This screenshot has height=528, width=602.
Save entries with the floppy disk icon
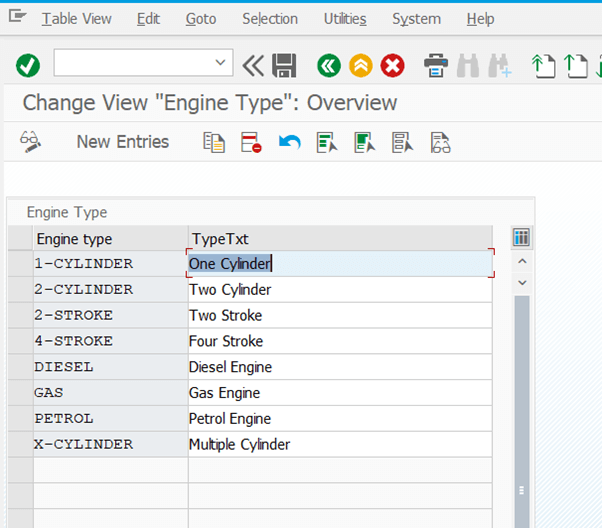click(284, 66)
